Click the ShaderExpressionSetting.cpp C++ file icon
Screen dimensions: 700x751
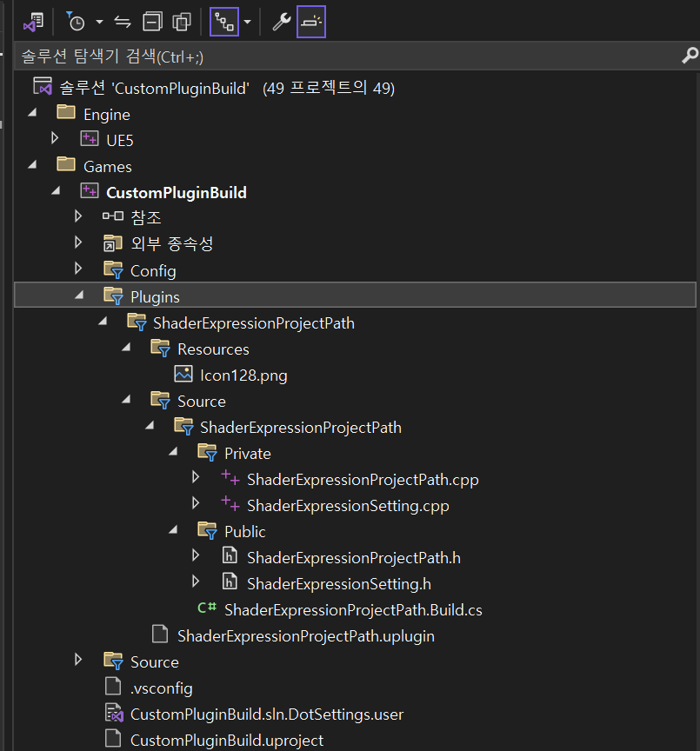coord(230,504)
